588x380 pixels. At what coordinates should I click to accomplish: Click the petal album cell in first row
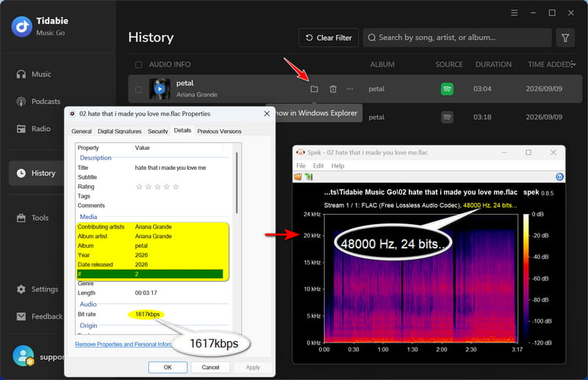pyautogui.click(x=376, y=89)
